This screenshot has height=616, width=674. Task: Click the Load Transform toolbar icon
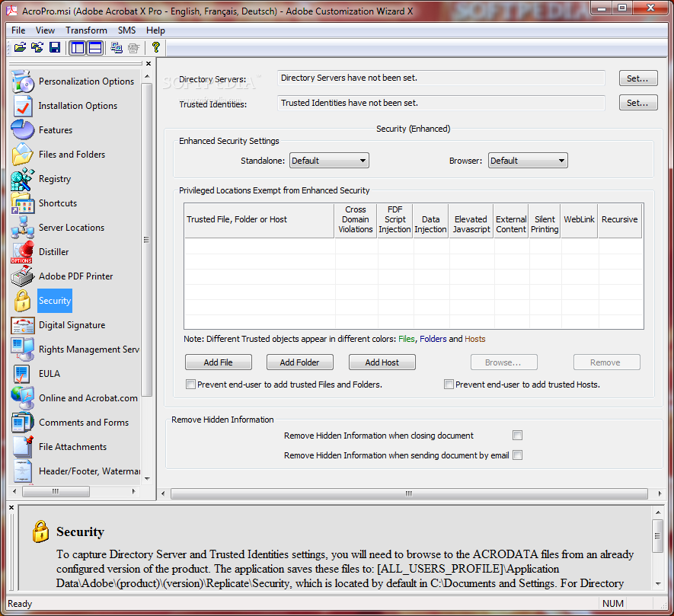(x=37, y=47)
